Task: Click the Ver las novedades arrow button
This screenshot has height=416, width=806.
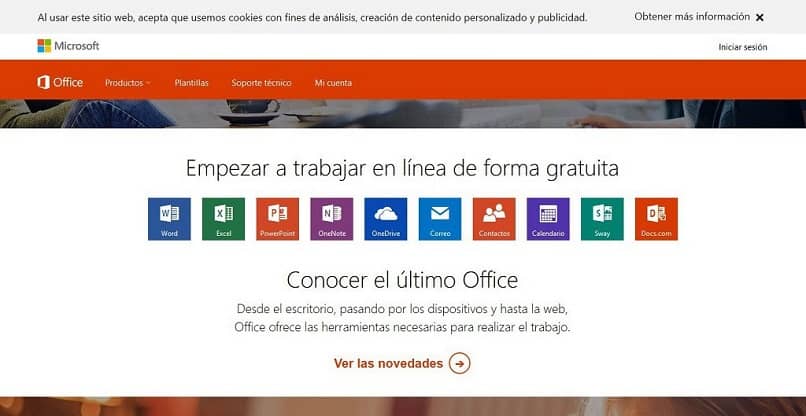Action: pos(460,364)
